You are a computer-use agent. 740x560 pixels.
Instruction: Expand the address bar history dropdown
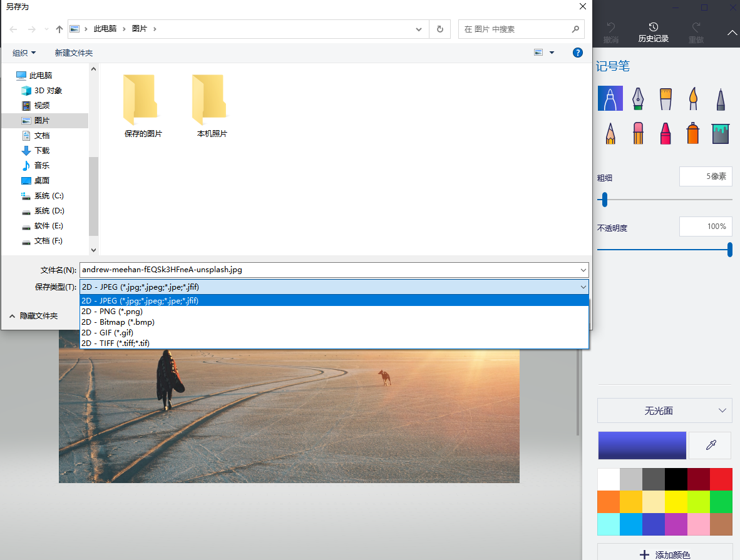tap(419, 29)
